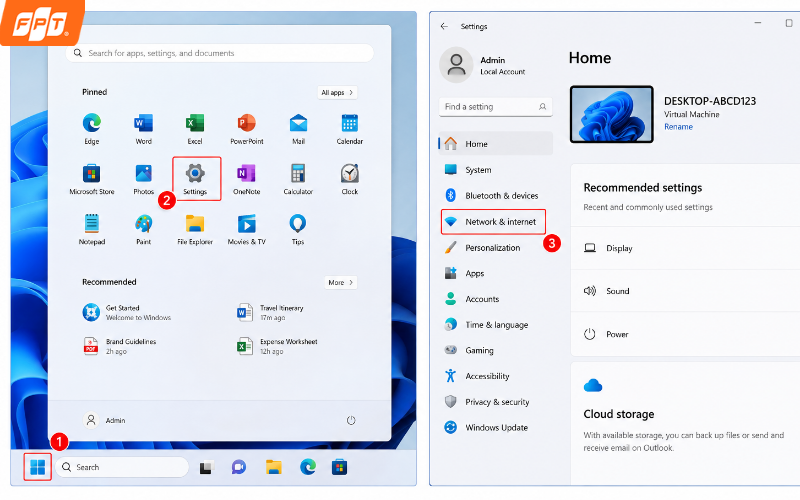Open the Power recommended setting
The image size is (800, 500).
pyautogui.click(x=685, y=334)
